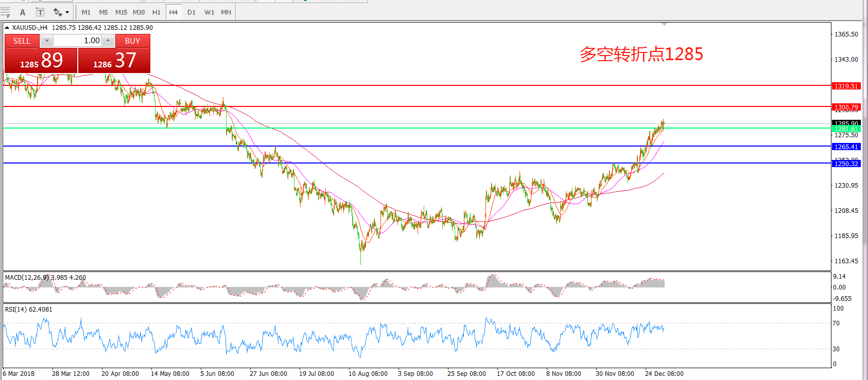Select the MN monthly timeframe
868x380 pixels.
pos(226,12)
